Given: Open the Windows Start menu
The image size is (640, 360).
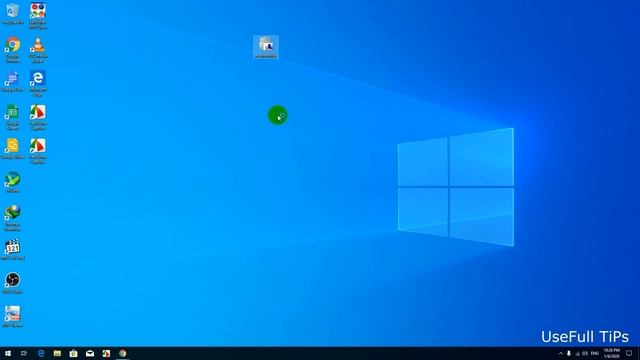Looking at the screenshot, I should (8, 353).
